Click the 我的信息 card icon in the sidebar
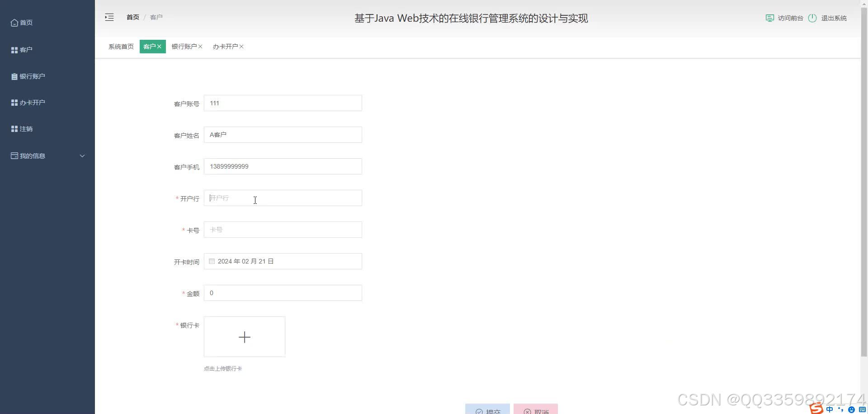This screenshot has width=868, height=414. pos(14,156)
